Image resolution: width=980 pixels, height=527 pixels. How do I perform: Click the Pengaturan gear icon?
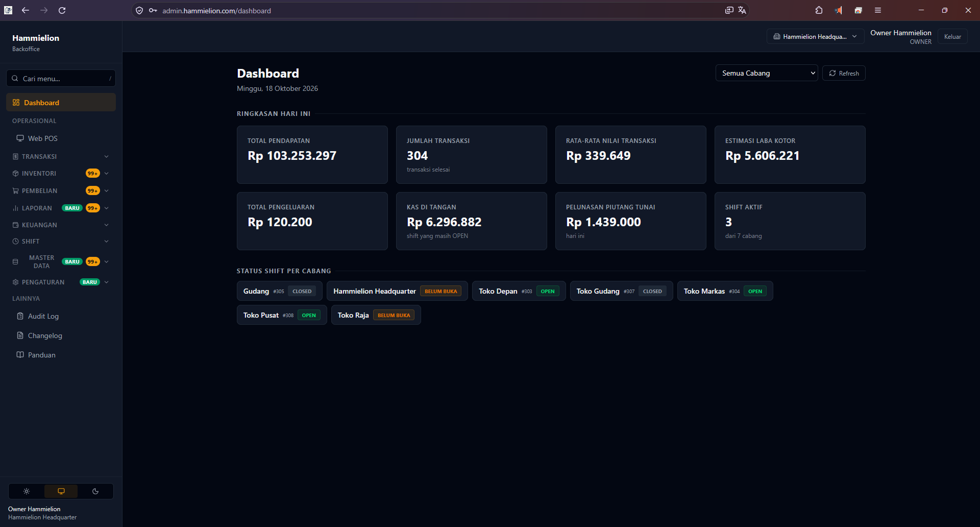coord(15,282)
